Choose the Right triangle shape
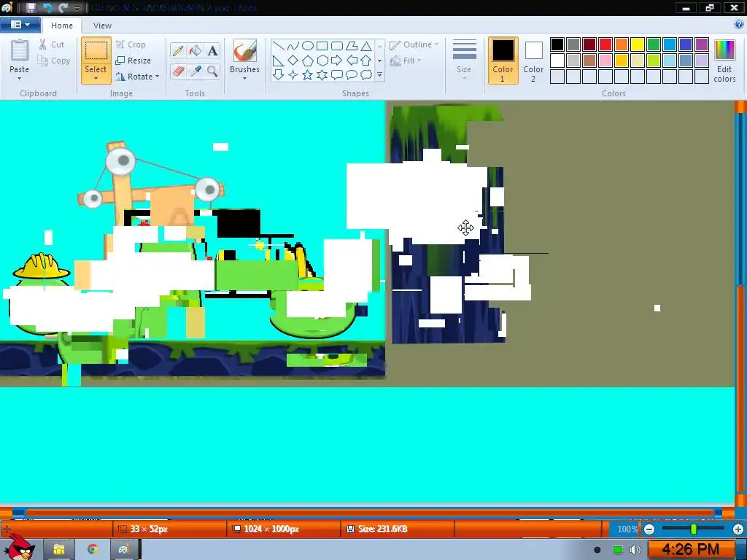This screenshot has width=747, height=560. point(279,61)
